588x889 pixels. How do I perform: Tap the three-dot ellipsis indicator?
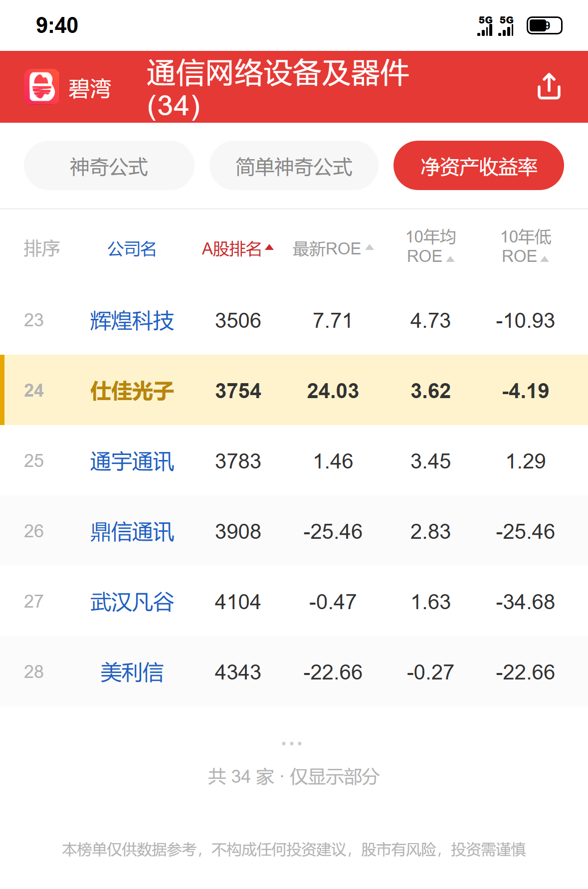(292, 743)
